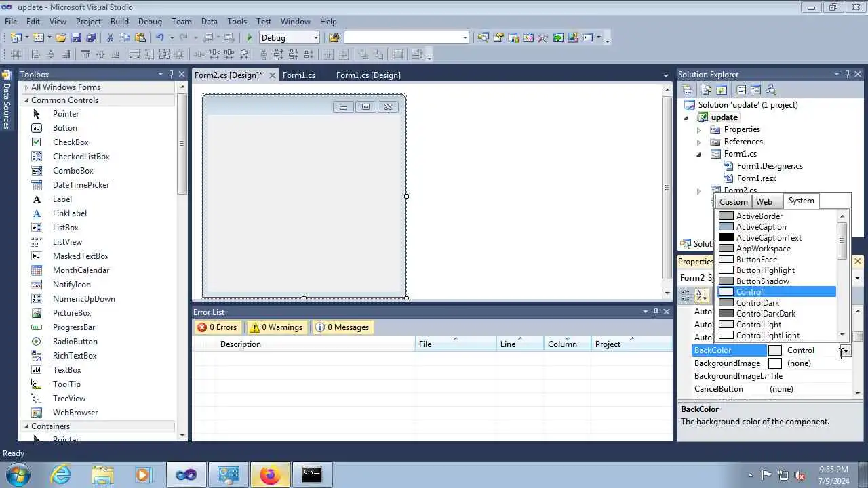This screenshot has height=488, width=868.
Task: Click the Refresh icon in Solution Explorer
Action: 722,89
